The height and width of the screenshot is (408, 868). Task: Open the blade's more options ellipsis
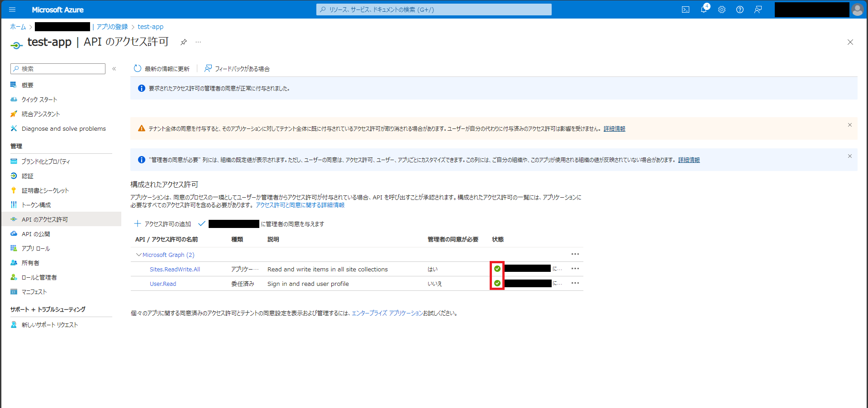(198, 42)
